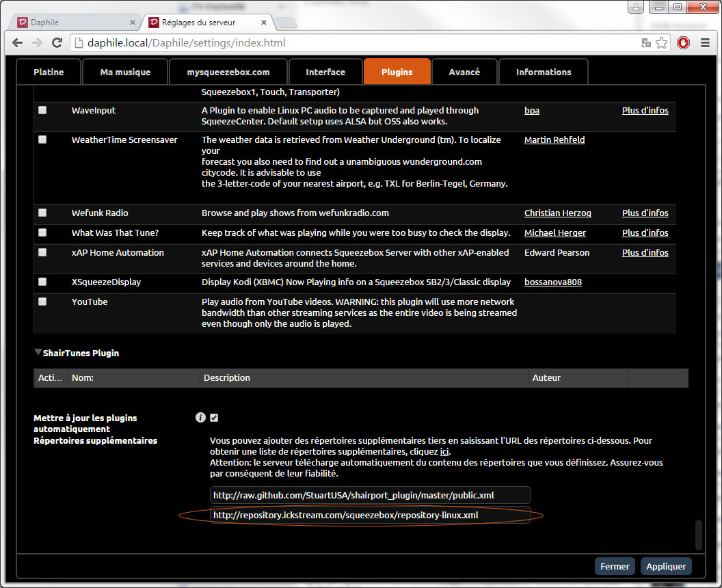Click the info icon beside auto-update
Viewport: 722px width, 588px height.
click(200, 418)
